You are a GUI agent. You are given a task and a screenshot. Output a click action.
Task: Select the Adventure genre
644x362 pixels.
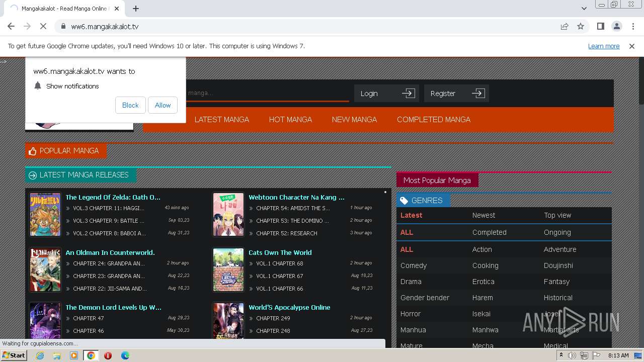(x=560, y=249)
